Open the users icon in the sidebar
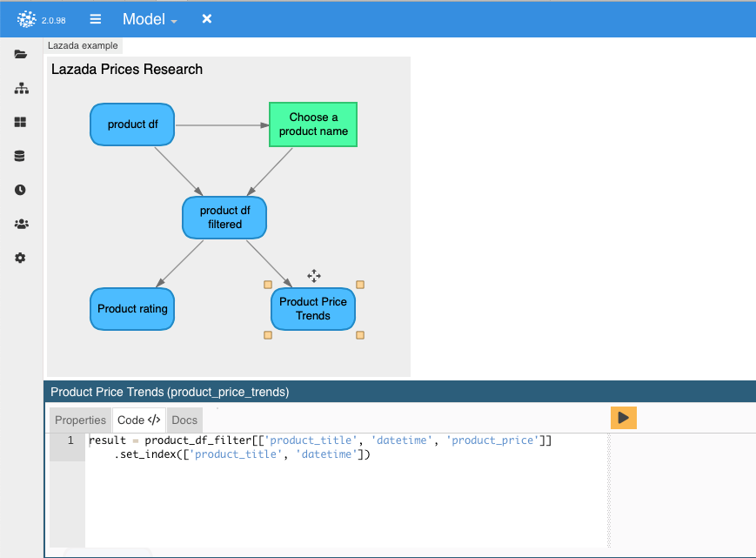This screenshot has width=756, height=558. [20, 224]
